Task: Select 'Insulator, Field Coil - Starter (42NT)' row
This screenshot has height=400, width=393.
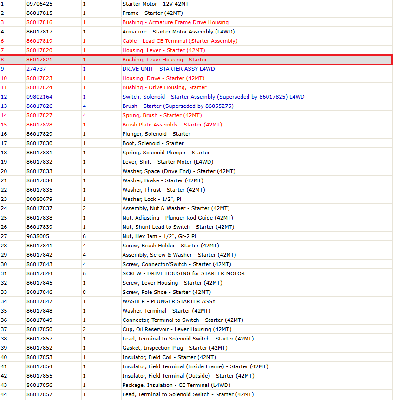Action: click(x=196, y=357)
